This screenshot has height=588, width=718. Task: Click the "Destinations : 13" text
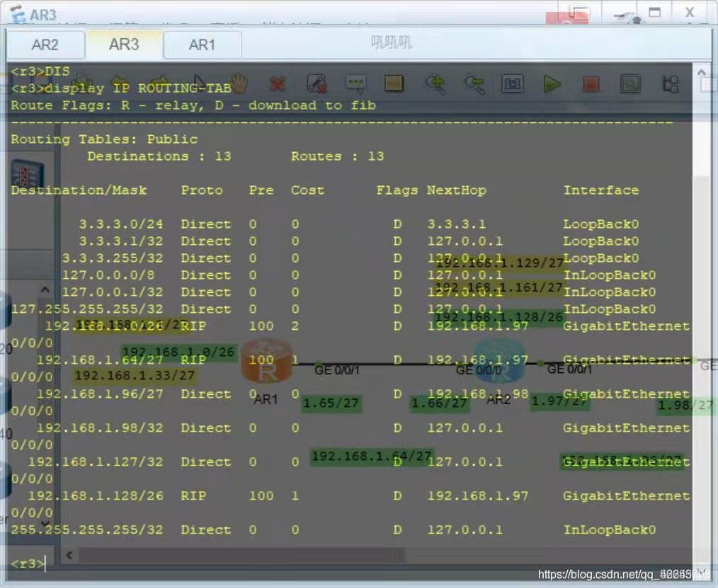click(159, 156)
